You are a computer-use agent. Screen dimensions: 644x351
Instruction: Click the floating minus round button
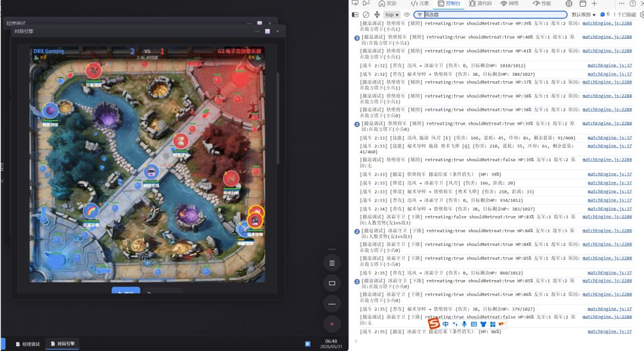coord(332,304)
